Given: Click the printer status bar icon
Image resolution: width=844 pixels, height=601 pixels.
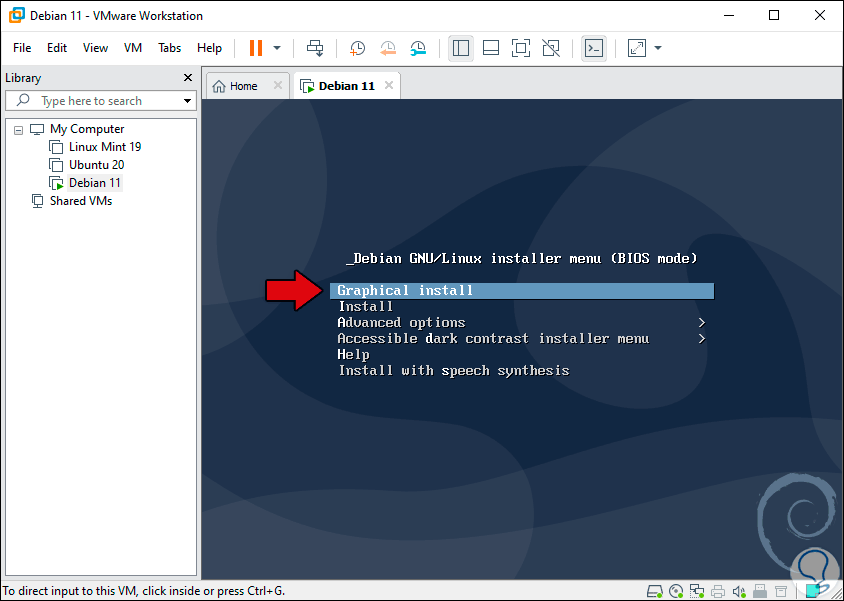Looking at the screenshot, I should pyautogui.click(x=718, y=591).
